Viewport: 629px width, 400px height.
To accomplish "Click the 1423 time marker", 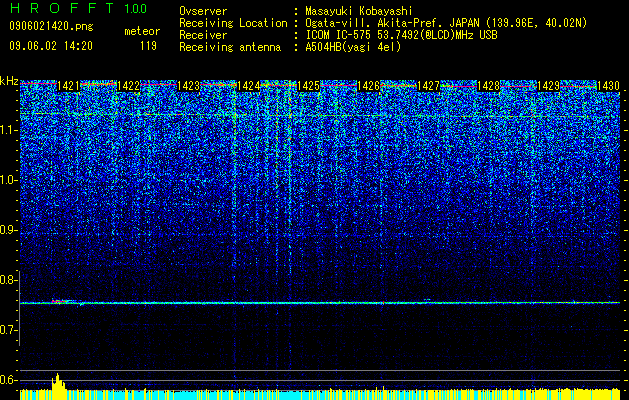I will point(189,86).
